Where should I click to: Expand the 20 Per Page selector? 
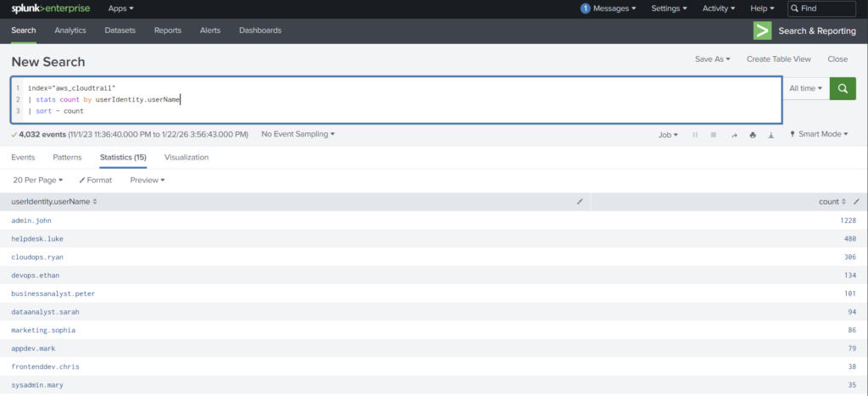click(38, 180)
